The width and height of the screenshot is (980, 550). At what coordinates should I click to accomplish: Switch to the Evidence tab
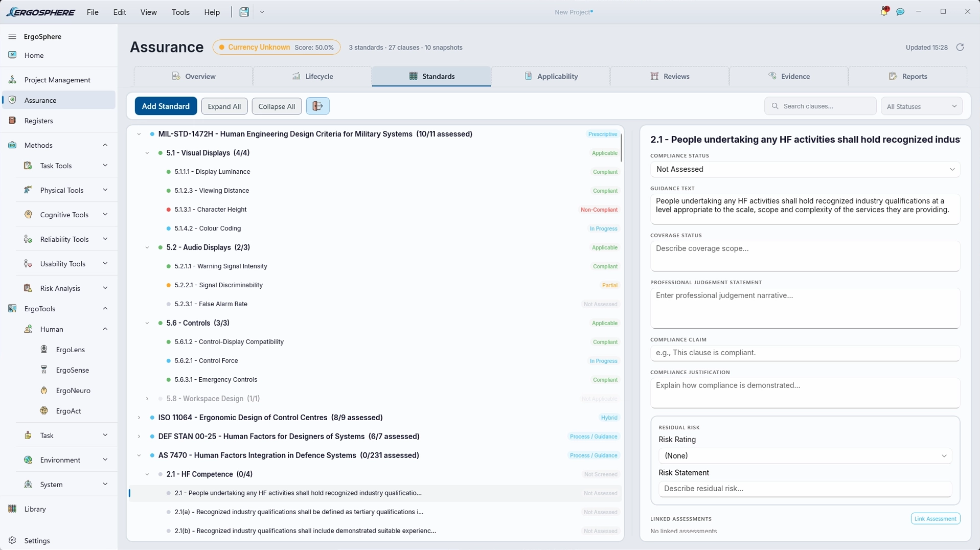click(789, 76)
